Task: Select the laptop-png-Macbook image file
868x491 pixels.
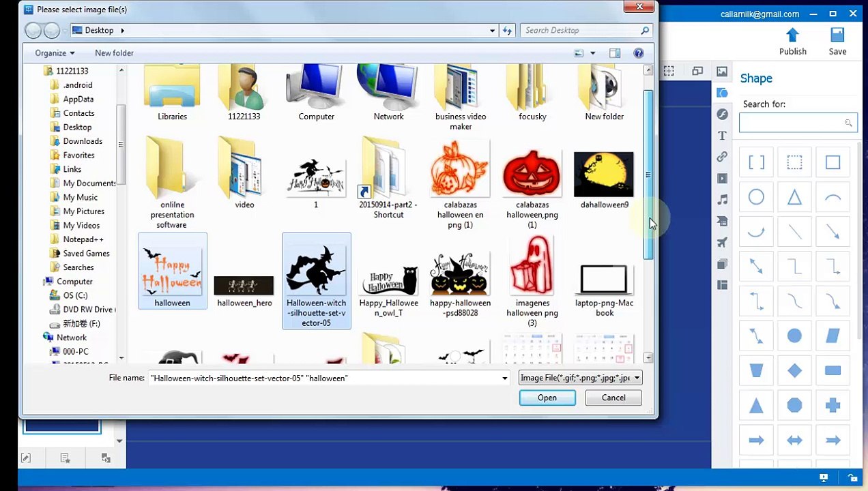Action: tap(604, 290)
